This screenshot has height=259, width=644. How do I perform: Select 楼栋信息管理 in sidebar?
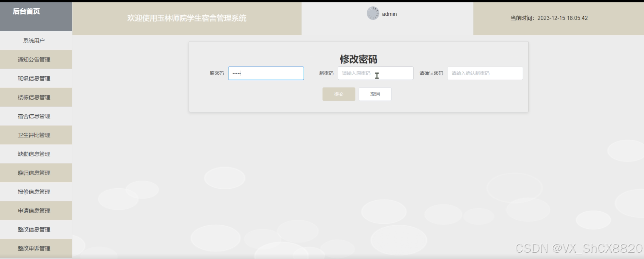click(x=36, y=97)
